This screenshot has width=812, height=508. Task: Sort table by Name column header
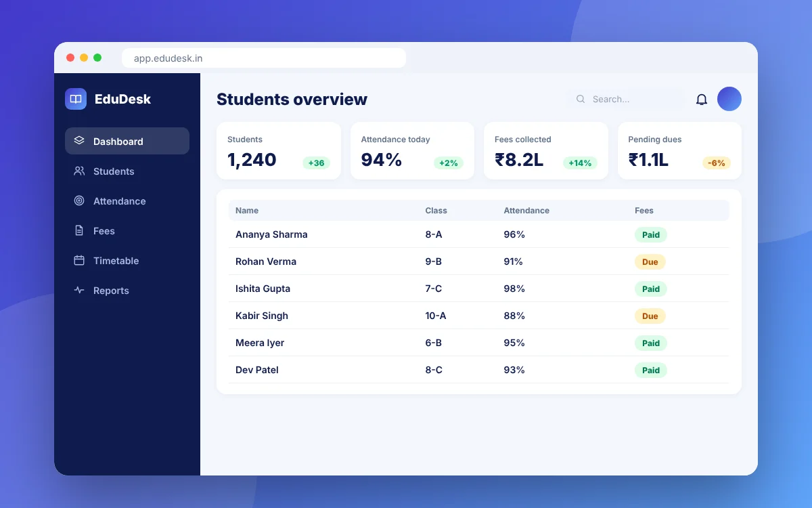tap(247, 211)
